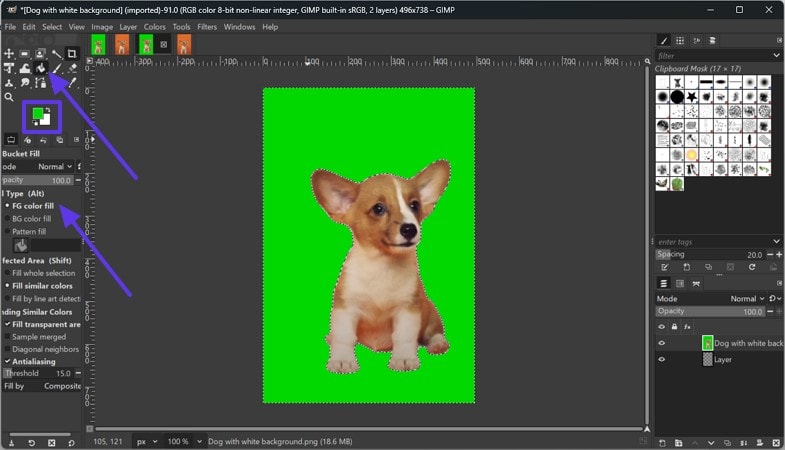Click the edit brush icon below Spacing

coord(664,267)
